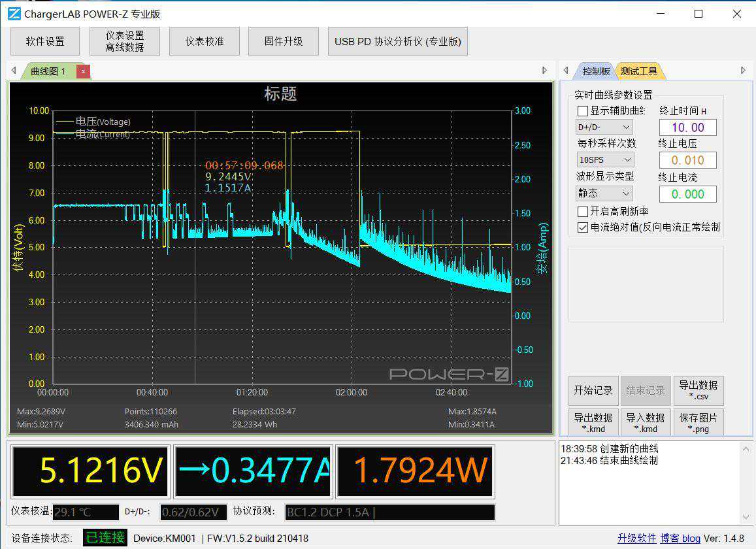Click the 终止时间 input field showing 10.00
Viewport: 756px width, 549px height.
687,127
